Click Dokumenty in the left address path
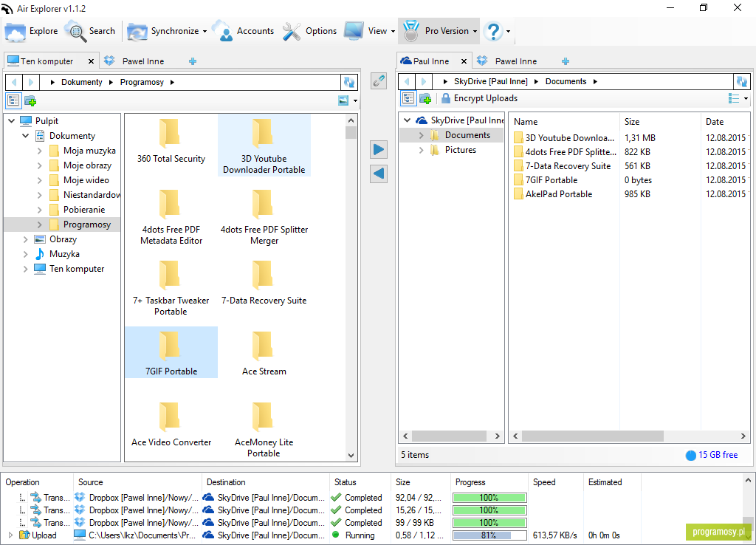 coord(81,83)
